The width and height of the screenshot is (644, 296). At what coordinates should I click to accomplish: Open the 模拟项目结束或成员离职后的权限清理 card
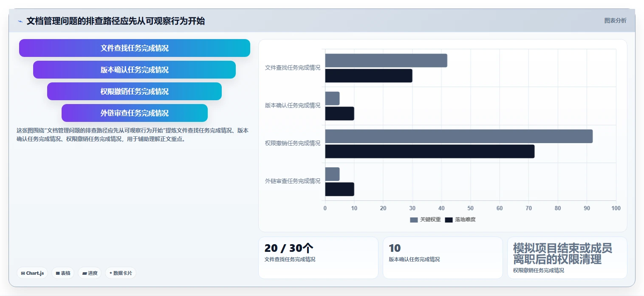click(567, 258)
